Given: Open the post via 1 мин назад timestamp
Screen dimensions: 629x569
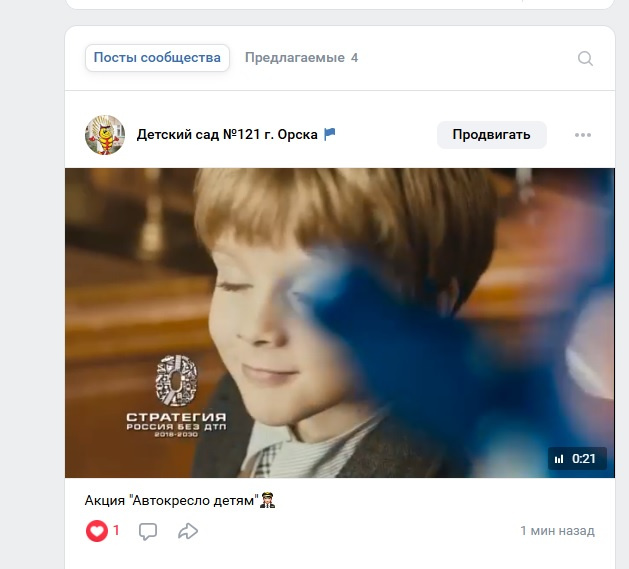Looking at the screenshot, I should pyautogui.click(x=557, y=531).
